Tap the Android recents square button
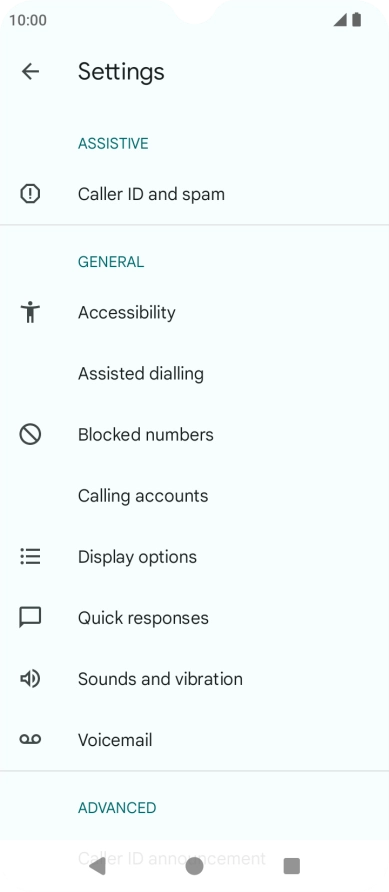 click(292, 866)
